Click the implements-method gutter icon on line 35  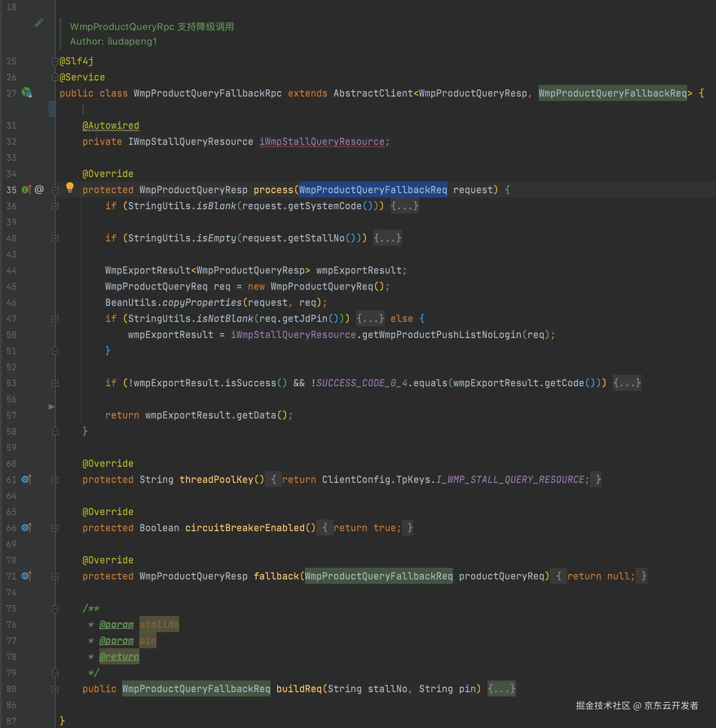(26, 189)
